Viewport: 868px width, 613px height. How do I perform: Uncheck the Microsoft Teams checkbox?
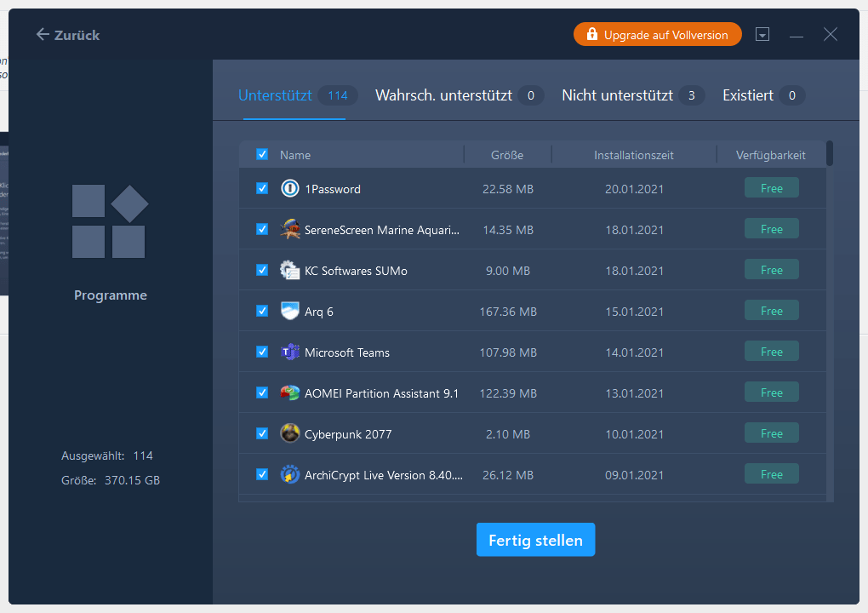coord(262,352)
